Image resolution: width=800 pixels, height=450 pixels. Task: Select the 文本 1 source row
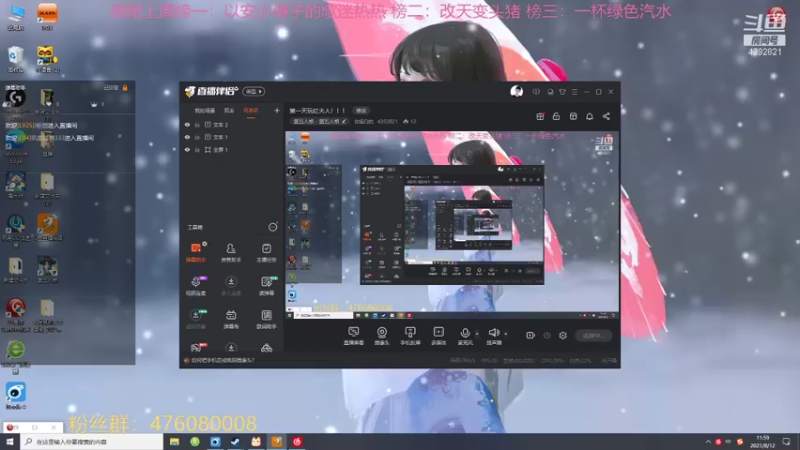232,137
